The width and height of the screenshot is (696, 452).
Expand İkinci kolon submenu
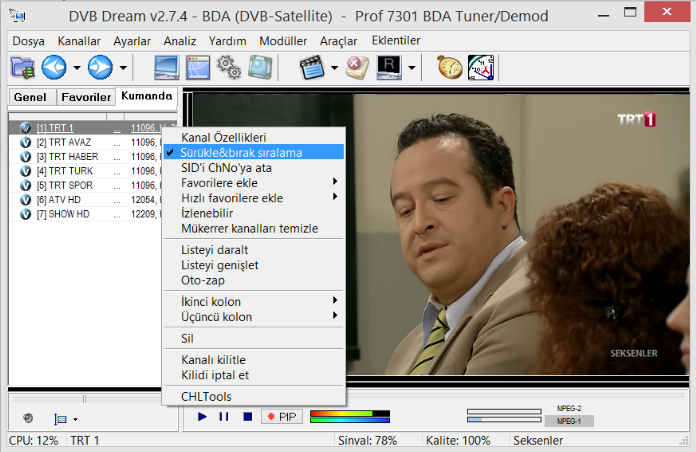tap(254, 301)
